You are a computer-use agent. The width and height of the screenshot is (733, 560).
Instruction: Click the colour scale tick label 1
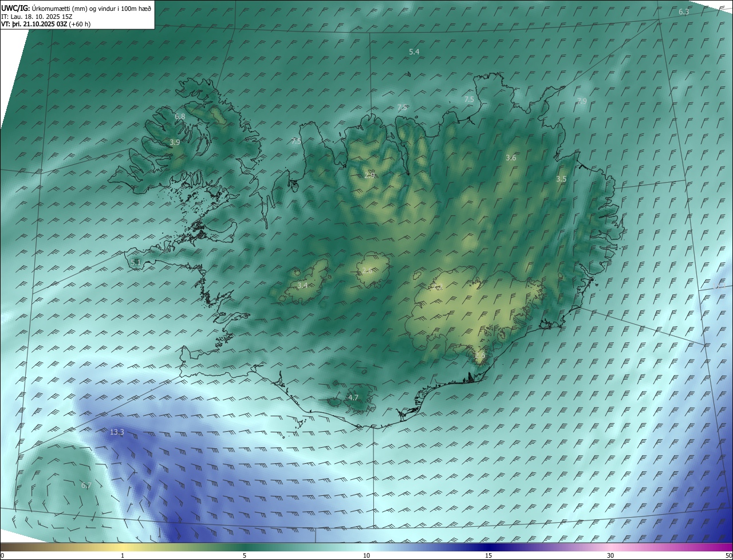(x=123, y=555)
